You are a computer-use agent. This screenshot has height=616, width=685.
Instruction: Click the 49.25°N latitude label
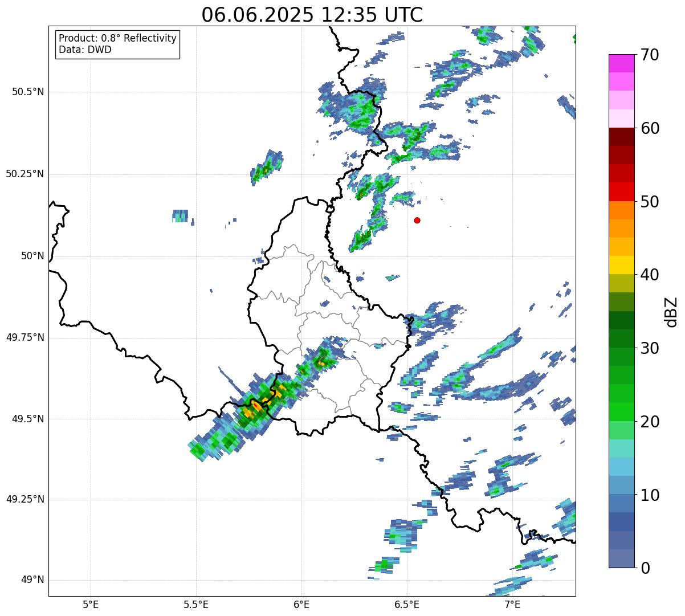pos(25,499)
